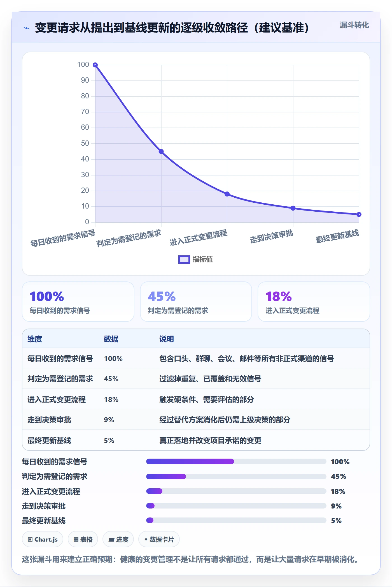Click the 9% progress bar
Screen dimensions: 392x587
pyautogui.click(x=236, y=506)
